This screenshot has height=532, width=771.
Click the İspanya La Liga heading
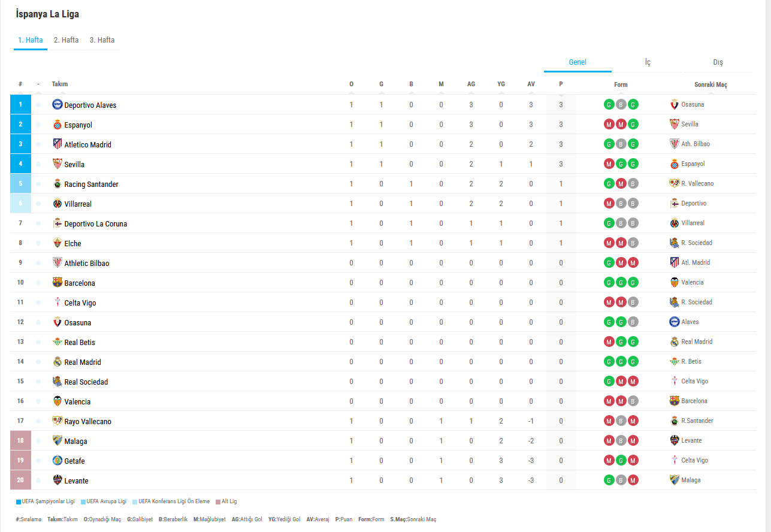[x=47, y=14]
